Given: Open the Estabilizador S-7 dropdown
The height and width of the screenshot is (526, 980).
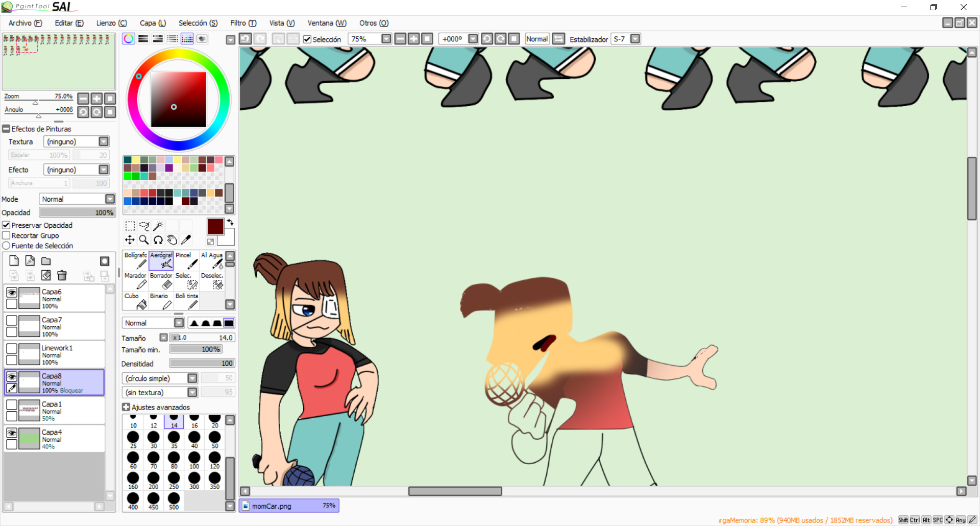Looking at the screenshot, I should click(x=635, y=39).
